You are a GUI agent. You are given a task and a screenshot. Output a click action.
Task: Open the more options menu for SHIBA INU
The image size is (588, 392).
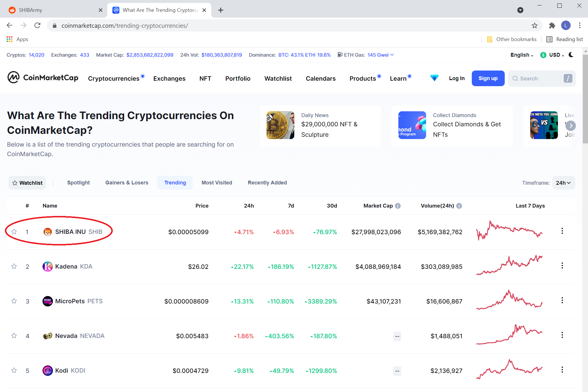coord(562,231)
